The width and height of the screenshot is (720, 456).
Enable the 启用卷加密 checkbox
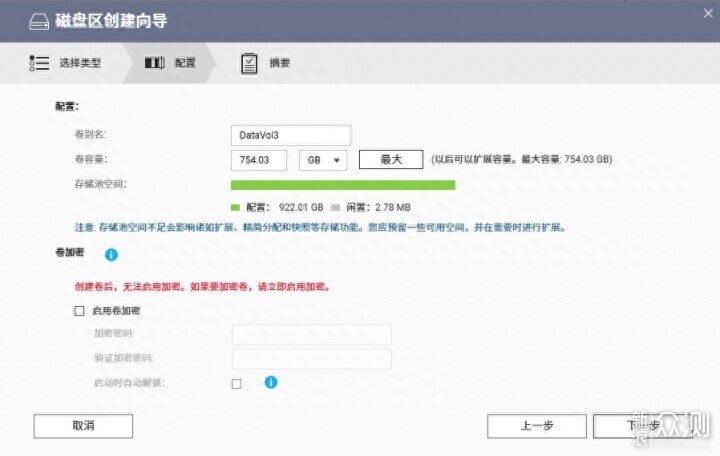click(79, 311)
